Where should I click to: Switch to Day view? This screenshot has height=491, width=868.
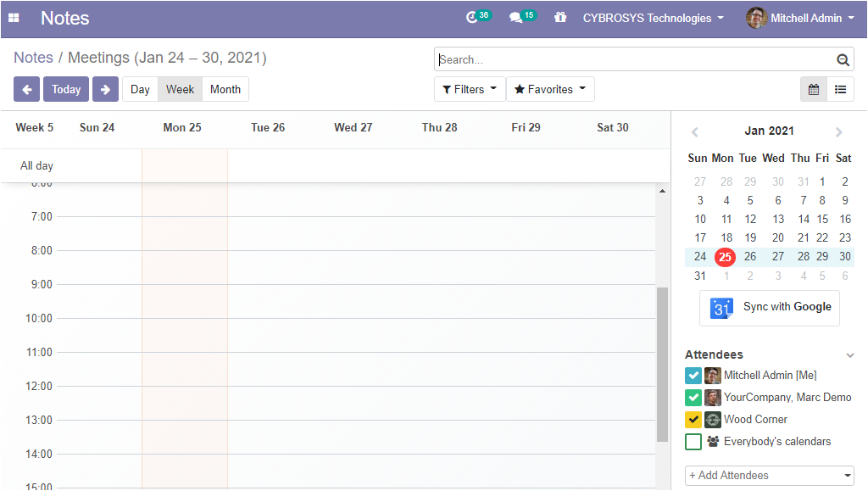[140, 89]
